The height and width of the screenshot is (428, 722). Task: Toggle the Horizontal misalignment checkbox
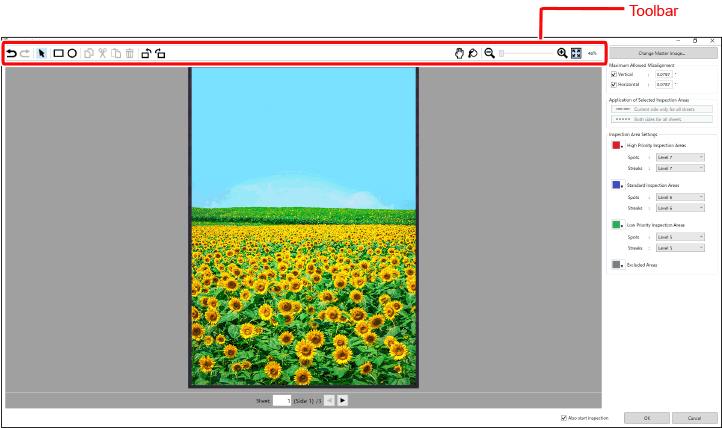point(614,85)
